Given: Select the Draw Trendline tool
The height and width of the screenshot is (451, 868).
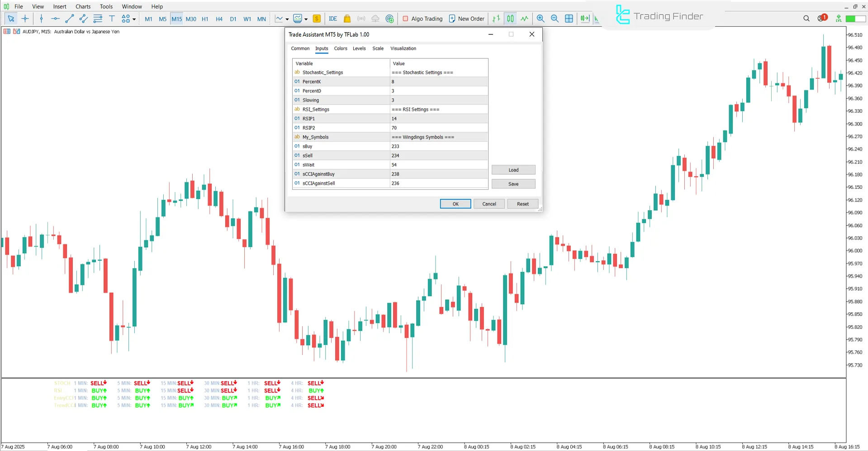Looking at the screenshot, I should [69, 19].
